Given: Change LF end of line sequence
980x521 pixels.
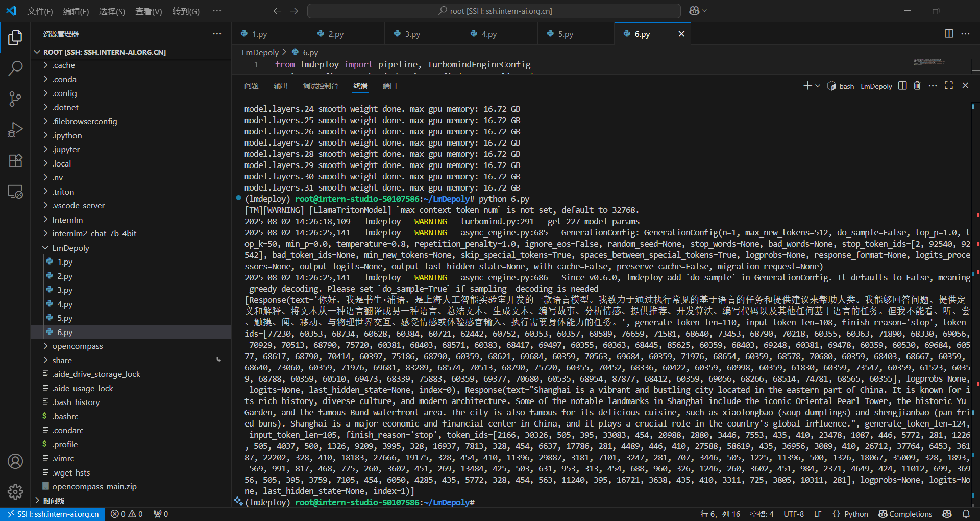Looking at the screenshot, I should [x=818, y=514].
